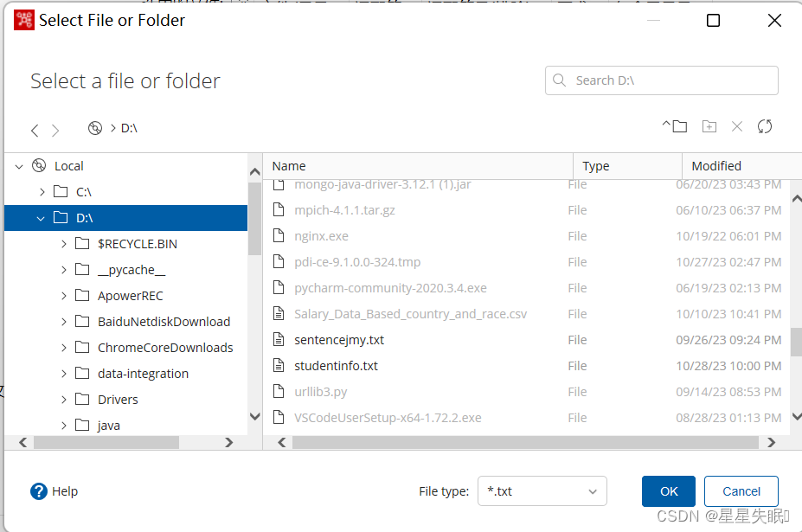Image resolution: width=802 pixels, height=532 pixels.
Task: Click the folder icon next to Drivers
Action: pos(82,399)
